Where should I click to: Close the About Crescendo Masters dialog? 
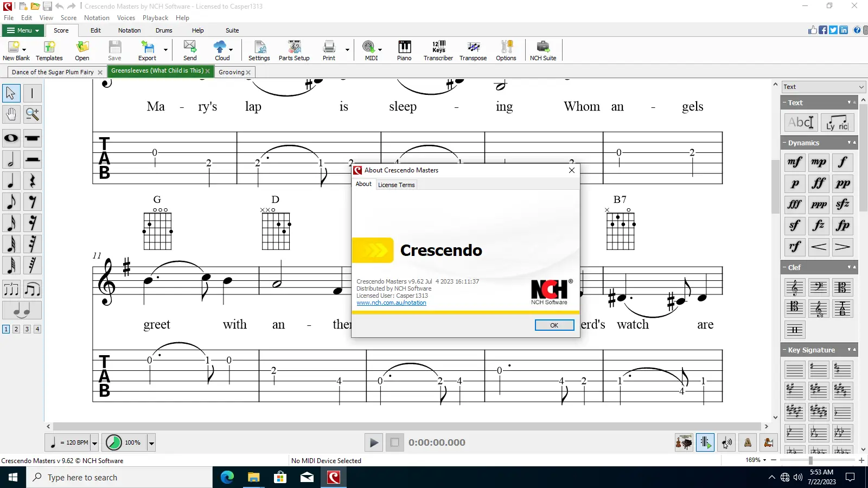(571, 170)
